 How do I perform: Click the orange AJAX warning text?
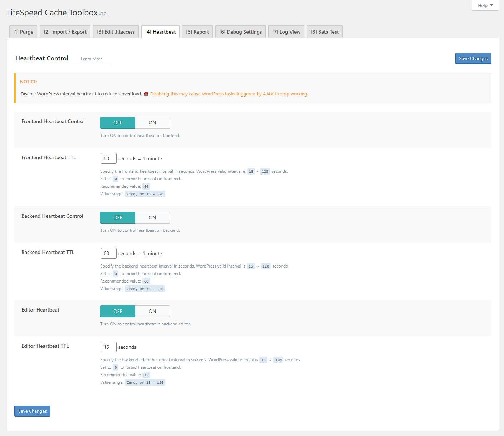[x=229, y=94]
